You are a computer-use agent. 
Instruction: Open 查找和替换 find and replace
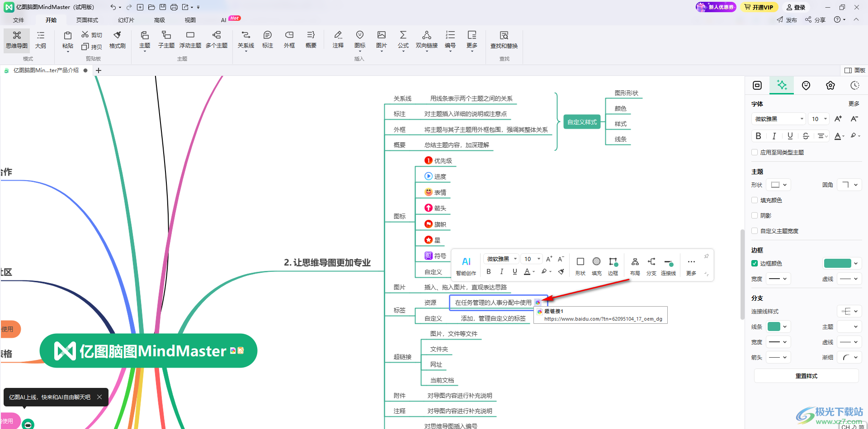(504, 40)
